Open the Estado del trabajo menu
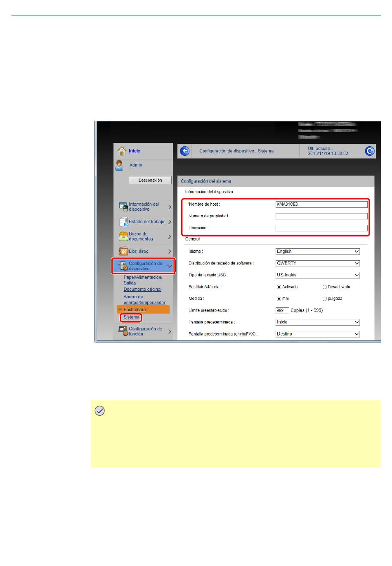 coord(146,222)
